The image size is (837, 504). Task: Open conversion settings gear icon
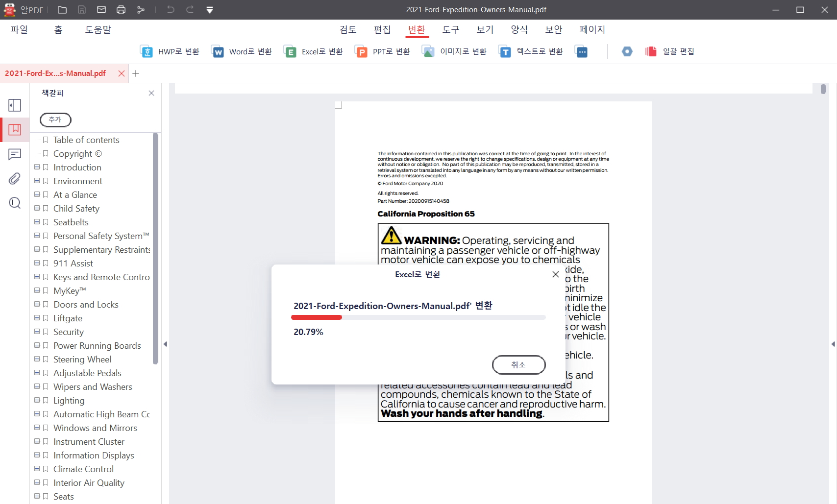(627, 51)
